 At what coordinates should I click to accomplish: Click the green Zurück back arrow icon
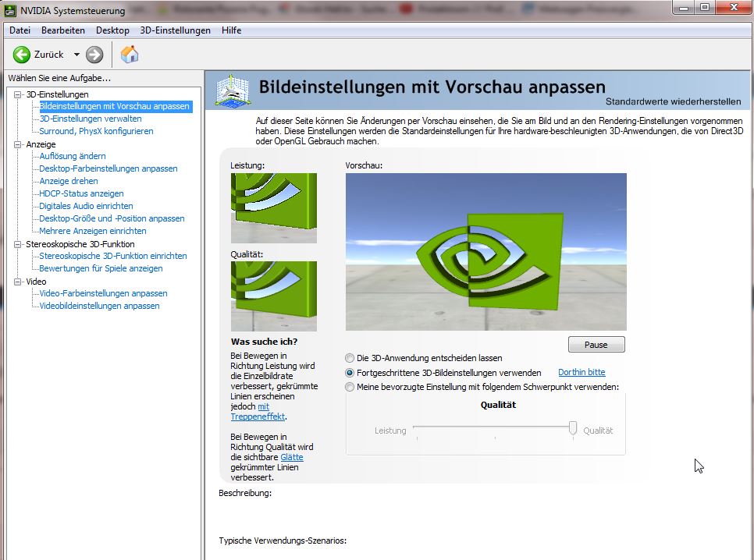(x=21, y=55)
